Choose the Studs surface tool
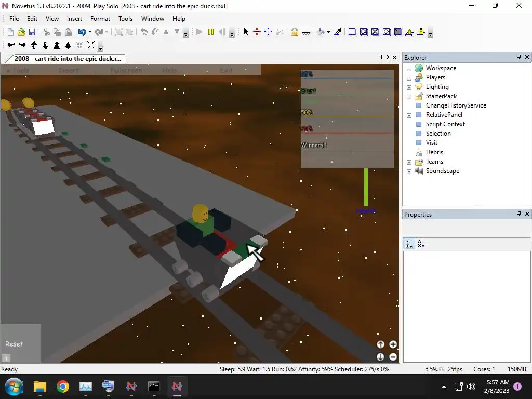The width and height of the screenshot is (532, 399). (387, 32)
